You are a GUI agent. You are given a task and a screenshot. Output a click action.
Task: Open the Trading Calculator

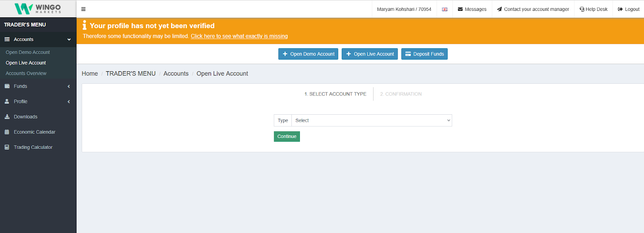click(33, 147)
